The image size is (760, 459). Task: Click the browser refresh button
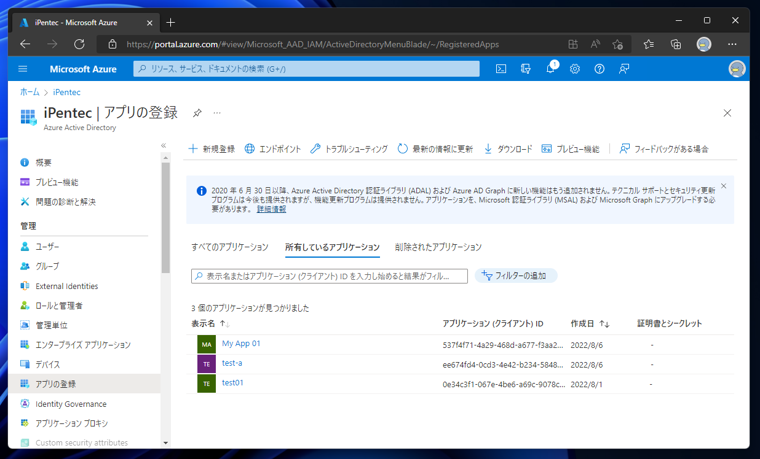[79, 44]
